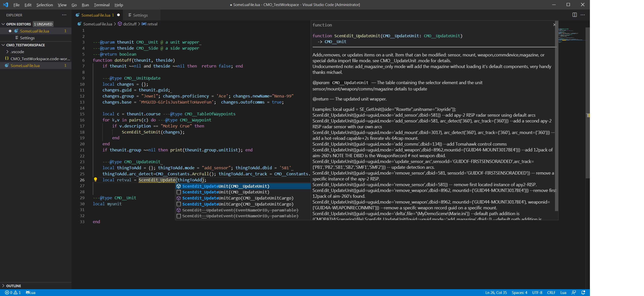Change line endings via CRLF status item
The height and width of the screenshot is (296, 644).
tap(551, 292)
